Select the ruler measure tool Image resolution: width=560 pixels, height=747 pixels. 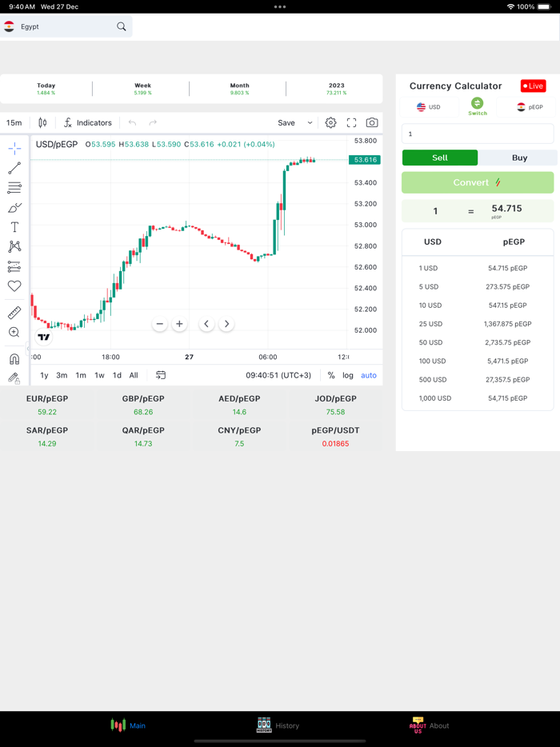[x=14, y=313]
